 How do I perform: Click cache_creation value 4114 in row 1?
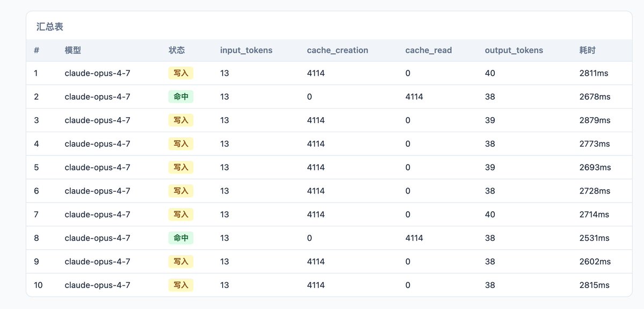pos(316,73)
